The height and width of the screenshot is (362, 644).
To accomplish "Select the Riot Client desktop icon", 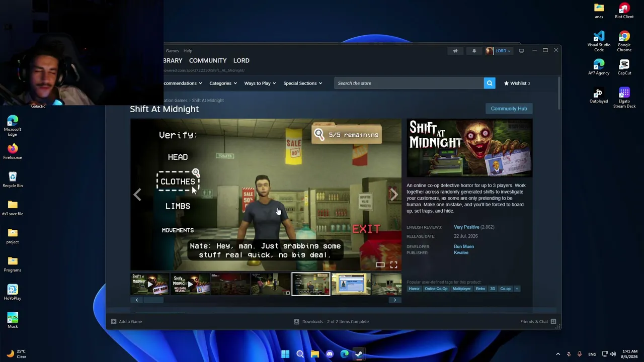I will pyautogui.click(x=624, y=11).
